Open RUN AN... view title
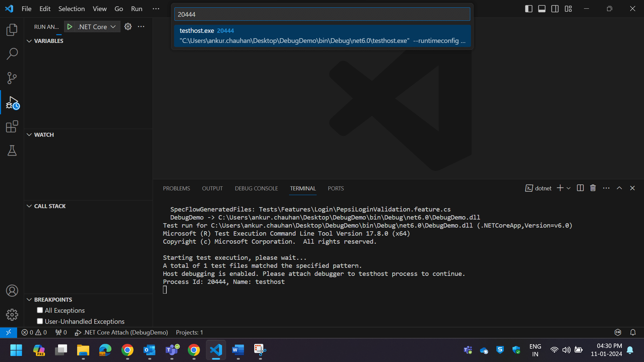 click(x=46, y=27)
